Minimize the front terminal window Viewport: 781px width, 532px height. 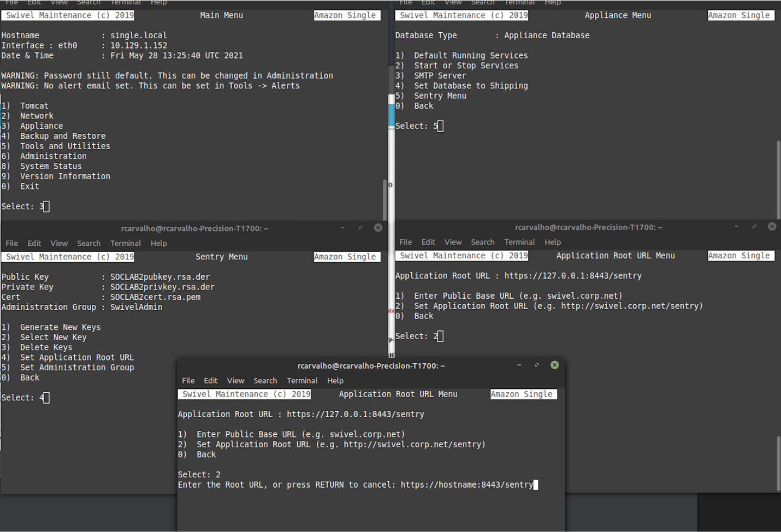(x=519, y=365)
